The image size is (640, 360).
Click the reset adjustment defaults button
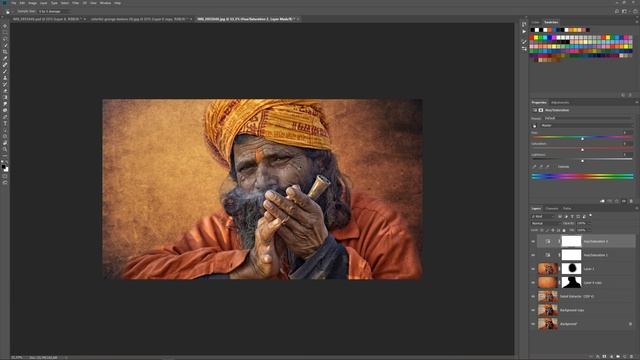[617, 201]
